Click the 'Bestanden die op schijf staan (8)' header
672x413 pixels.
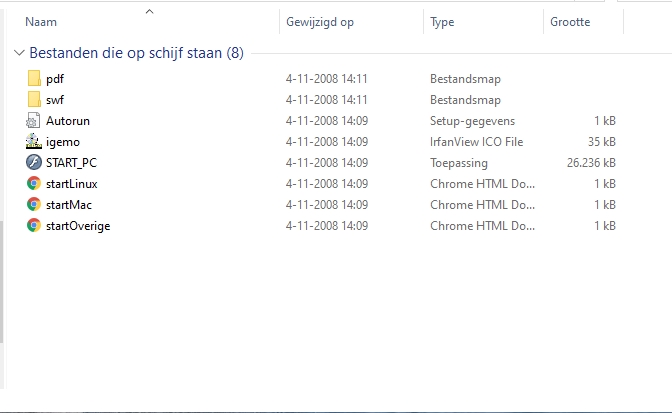pos(136,52)
